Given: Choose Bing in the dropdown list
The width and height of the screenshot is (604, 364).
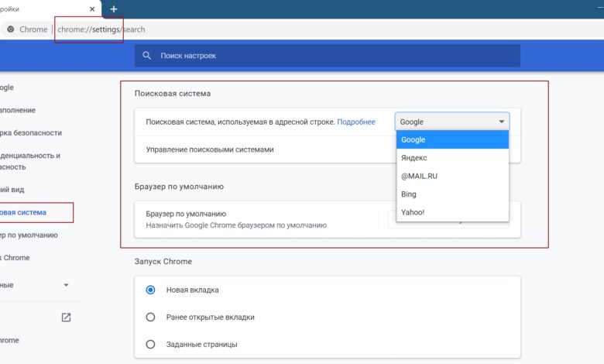Looking at the screenshot, I should (x=452, y=194).
